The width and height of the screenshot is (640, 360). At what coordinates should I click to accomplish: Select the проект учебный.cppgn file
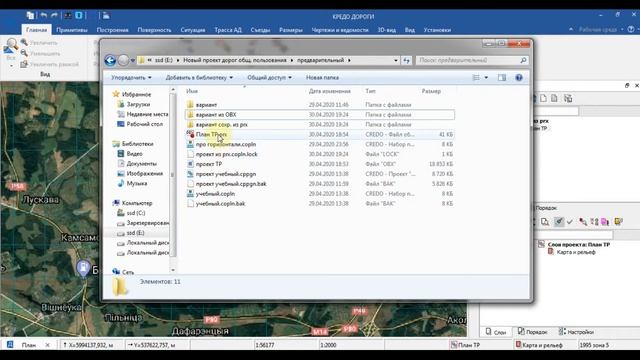(x=320, y=174)
